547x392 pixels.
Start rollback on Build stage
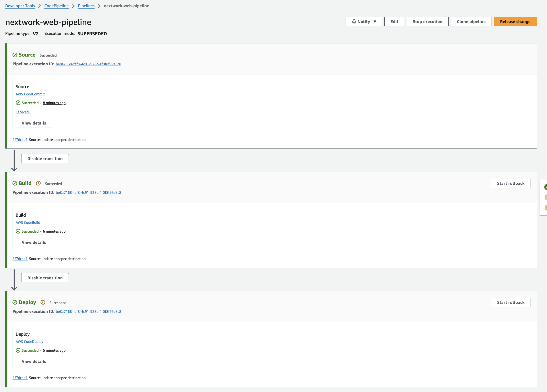pyautogui.click(x=511, y=183)
